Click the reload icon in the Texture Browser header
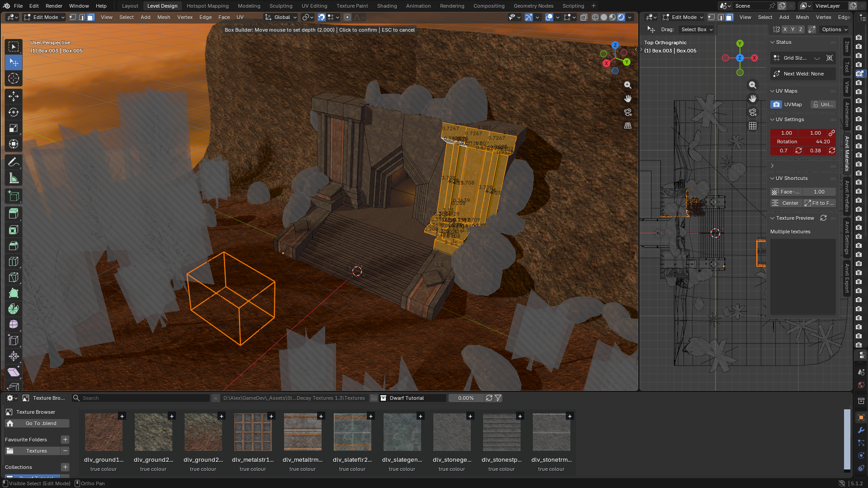 489,398
